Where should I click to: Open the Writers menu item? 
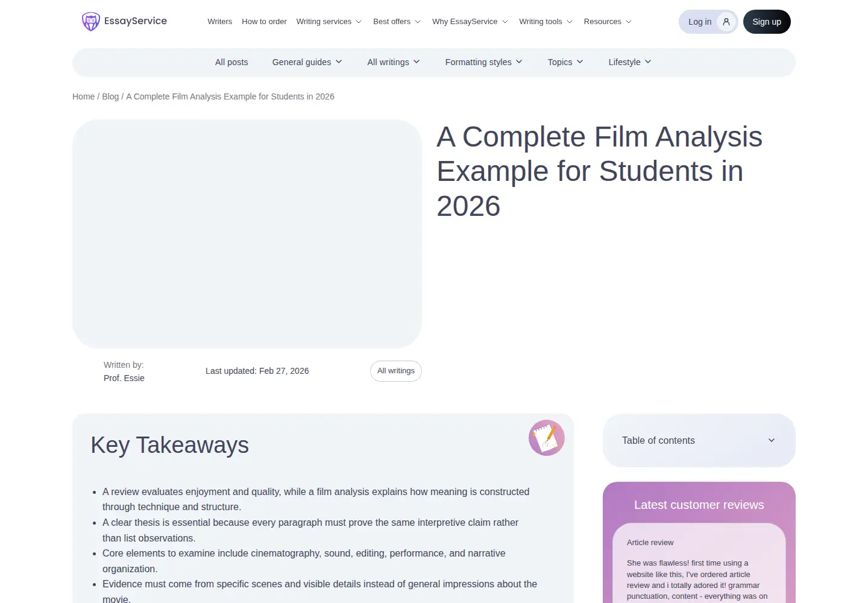219,22
